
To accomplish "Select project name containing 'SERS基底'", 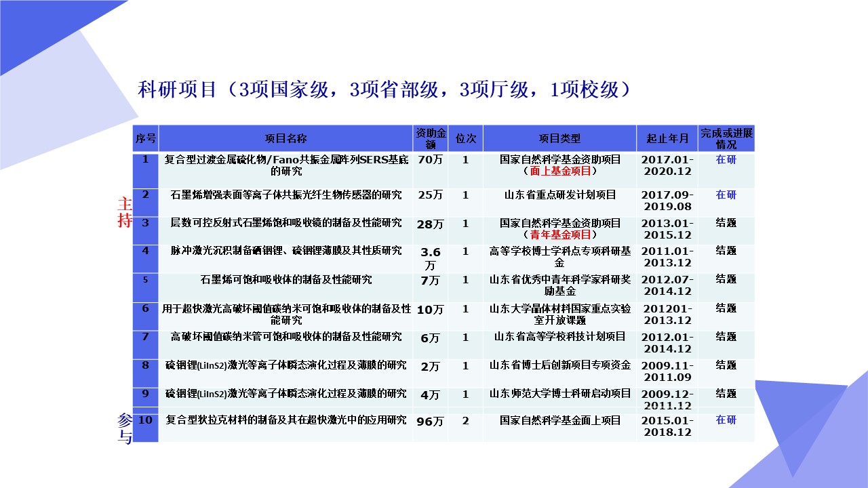I will point(285,165).
